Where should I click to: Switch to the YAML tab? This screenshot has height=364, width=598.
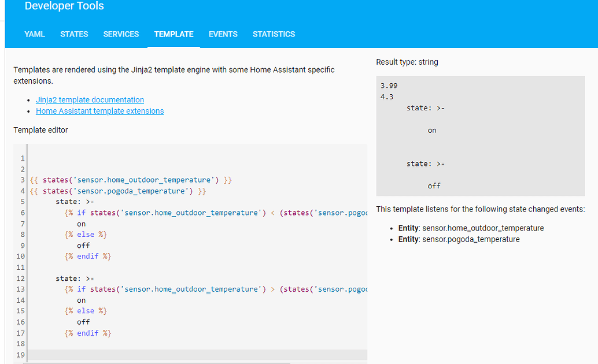(34, 34)
